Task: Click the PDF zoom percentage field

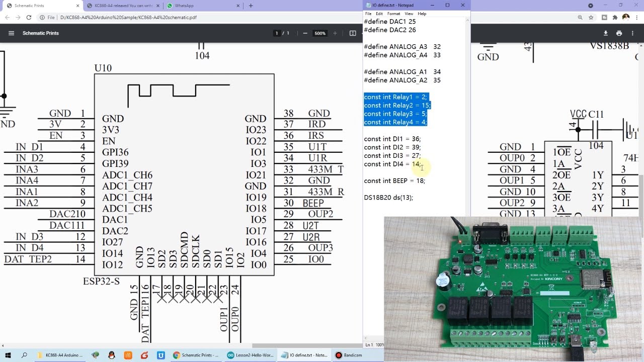Action: [320, 33]
